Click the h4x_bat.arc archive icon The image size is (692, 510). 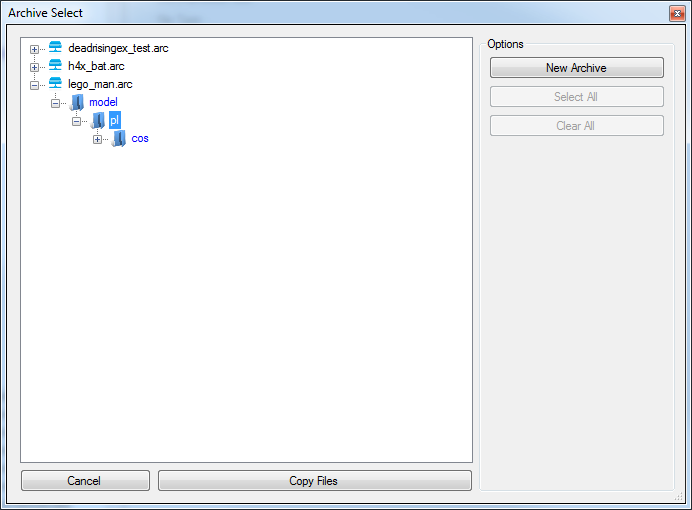55,65
